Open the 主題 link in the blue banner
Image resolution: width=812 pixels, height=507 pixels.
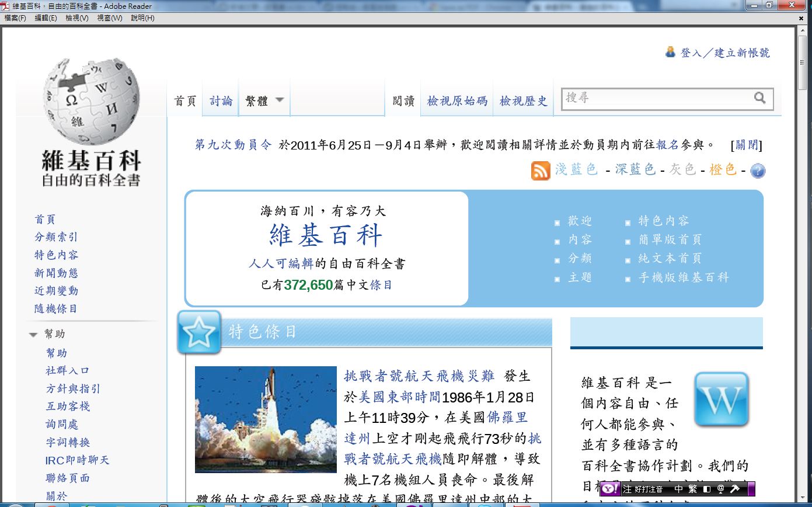[580, 277]
